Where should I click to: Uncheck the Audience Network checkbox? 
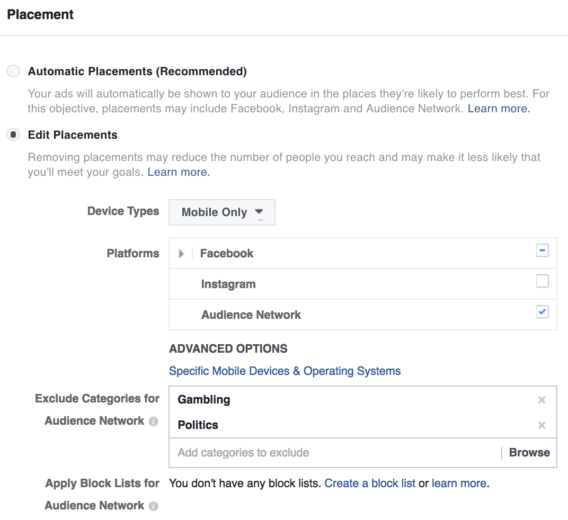(x=542, y=312)
